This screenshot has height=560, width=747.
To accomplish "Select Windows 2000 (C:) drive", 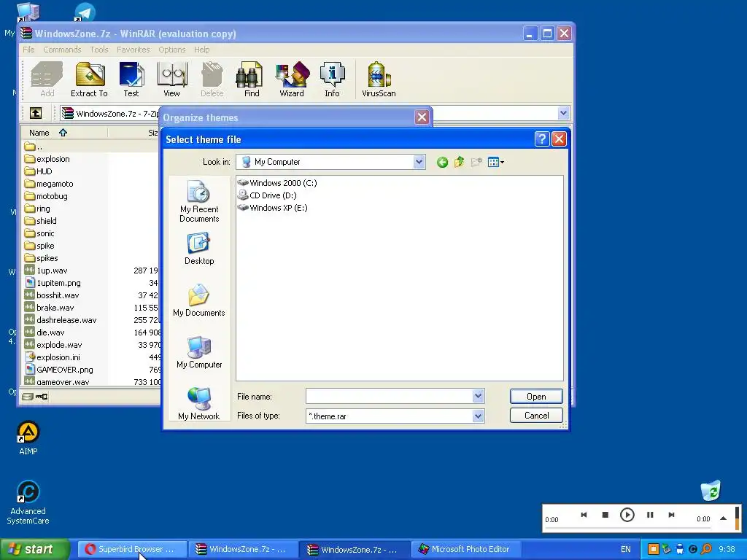I will pos(277,183).
